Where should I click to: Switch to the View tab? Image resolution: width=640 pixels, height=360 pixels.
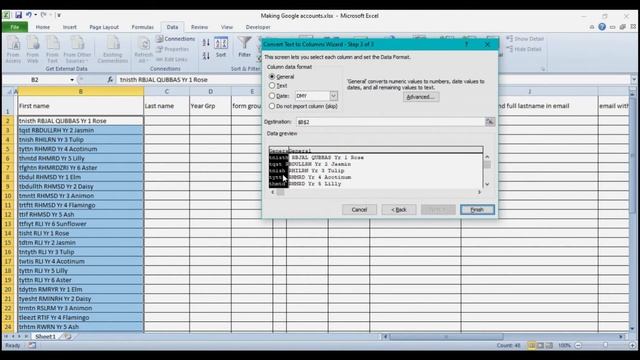(x=227, y=27)
